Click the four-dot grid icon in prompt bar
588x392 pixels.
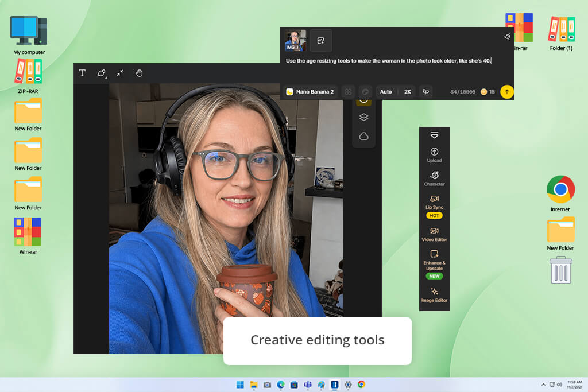pyautogui.click(x=348, y=92)
